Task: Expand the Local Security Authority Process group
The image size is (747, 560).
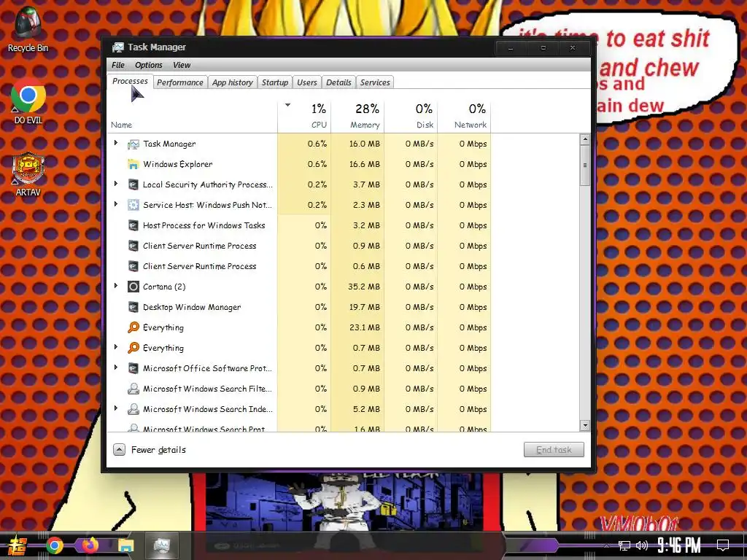Action: [116, 184]
